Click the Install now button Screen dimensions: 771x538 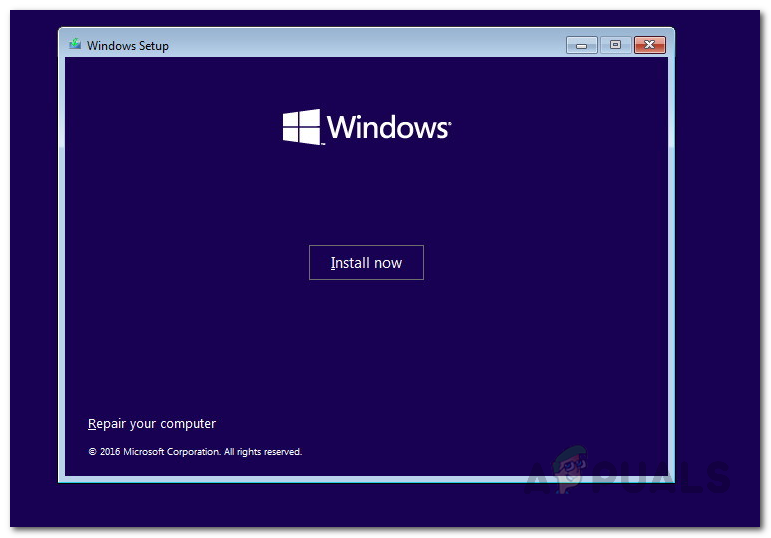pyautogui.click(x=366, y=262)
